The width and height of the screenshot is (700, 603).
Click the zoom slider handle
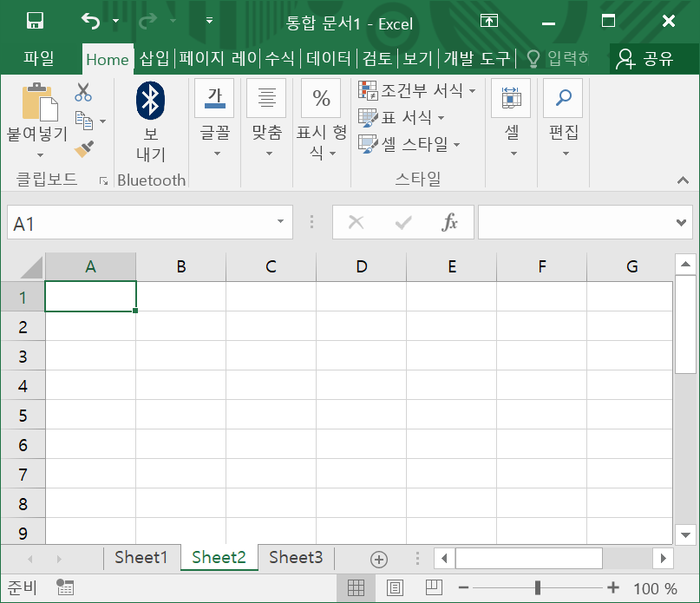click(538, 587)
